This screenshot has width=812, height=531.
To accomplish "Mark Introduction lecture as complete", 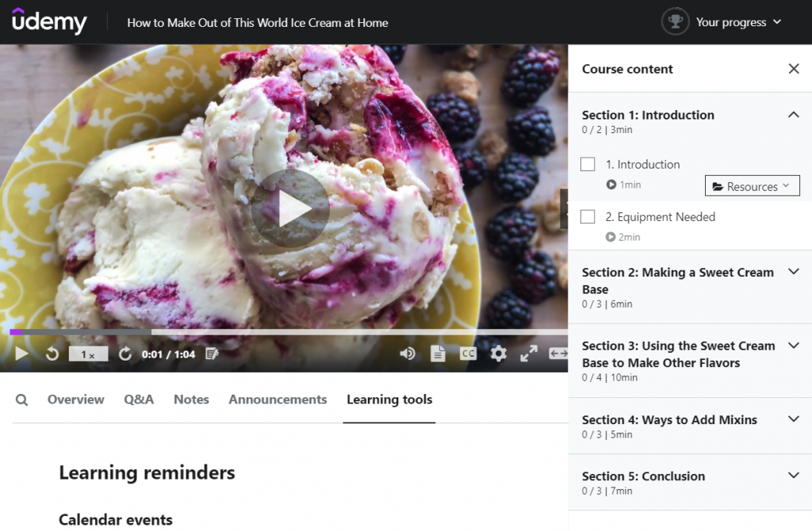I will point(588,164).
